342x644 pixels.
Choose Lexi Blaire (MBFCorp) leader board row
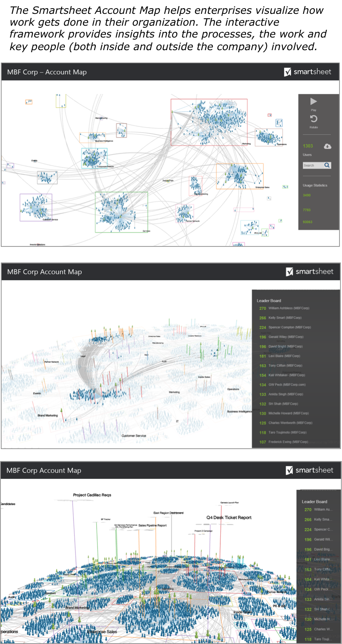click(x=280, y=356)
